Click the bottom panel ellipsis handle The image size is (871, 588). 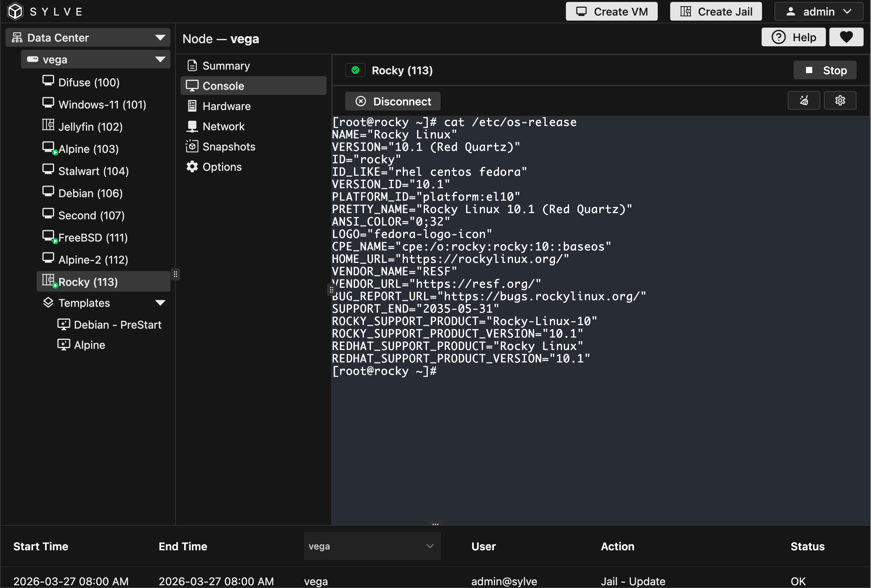pos(435,524)
